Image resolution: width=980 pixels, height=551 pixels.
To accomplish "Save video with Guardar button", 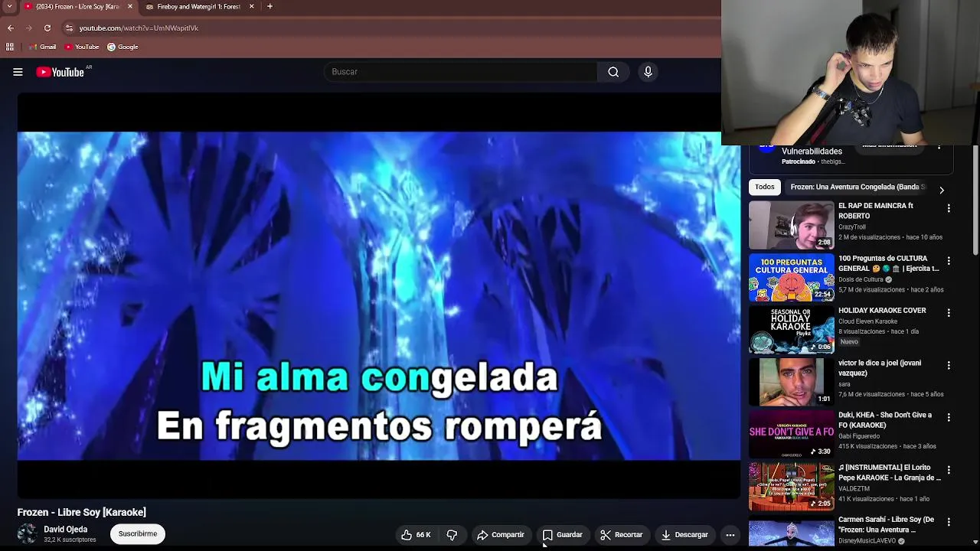I will [x=563, y=535].
